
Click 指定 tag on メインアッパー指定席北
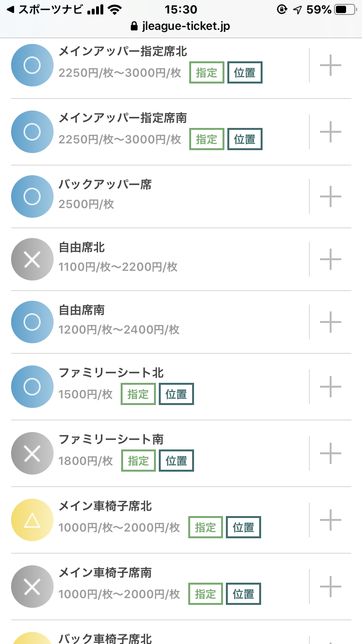(207, 73)
